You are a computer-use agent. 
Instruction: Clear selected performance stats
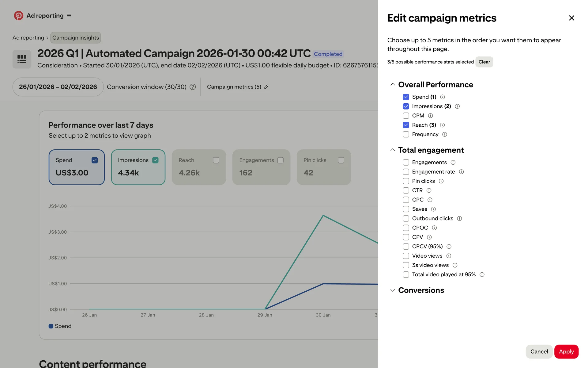coord(484,62)
